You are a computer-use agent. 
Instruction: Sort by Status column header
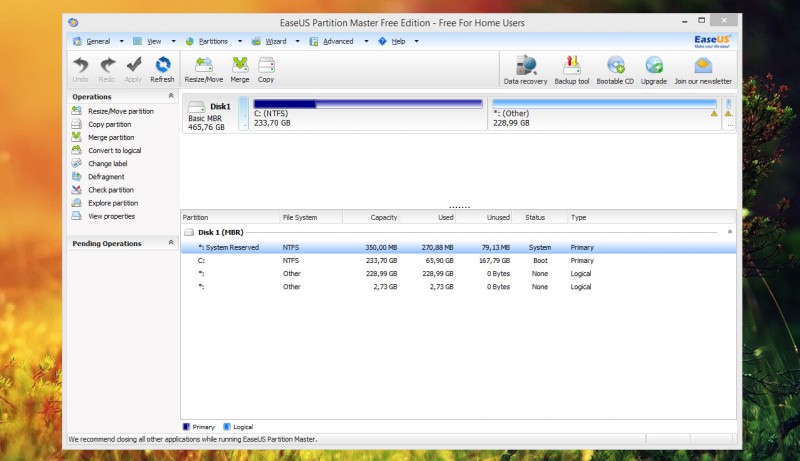pyautogui.click(x=540, y=217)
